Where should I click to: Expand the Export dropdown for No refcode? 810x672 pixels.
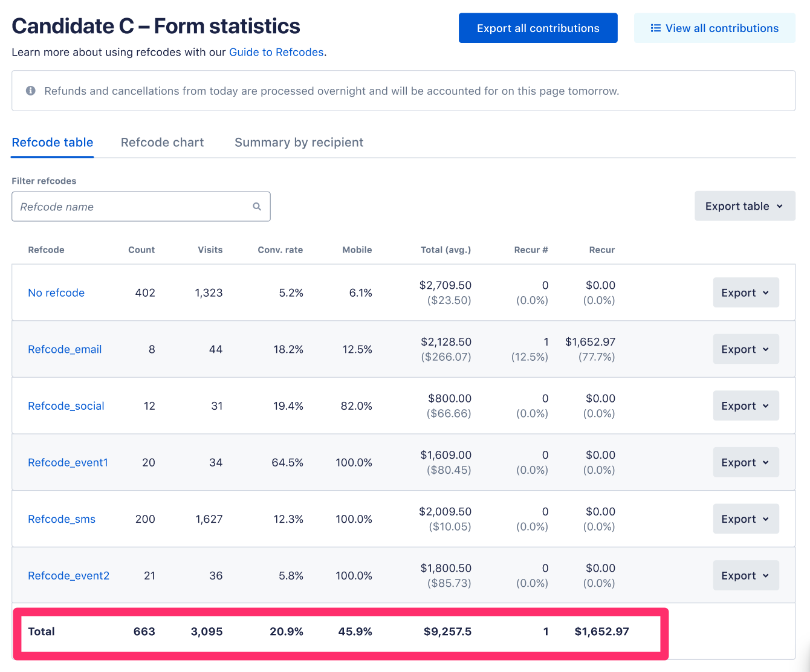(x=745, y=292)
